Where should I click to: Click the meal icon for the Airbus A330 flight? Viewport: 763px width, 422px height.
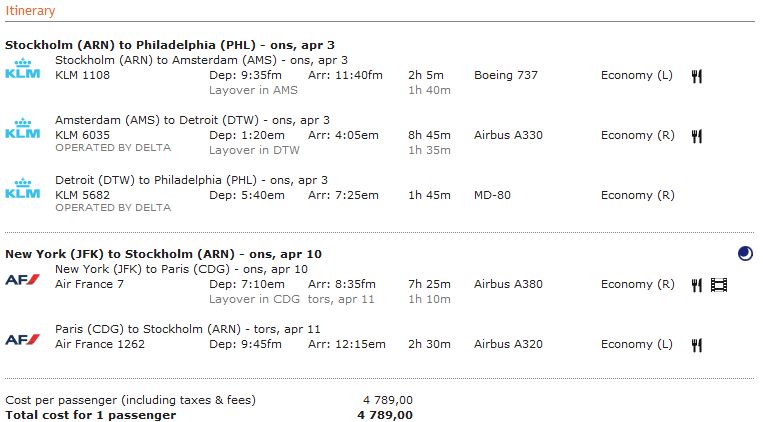coord(697,135)
